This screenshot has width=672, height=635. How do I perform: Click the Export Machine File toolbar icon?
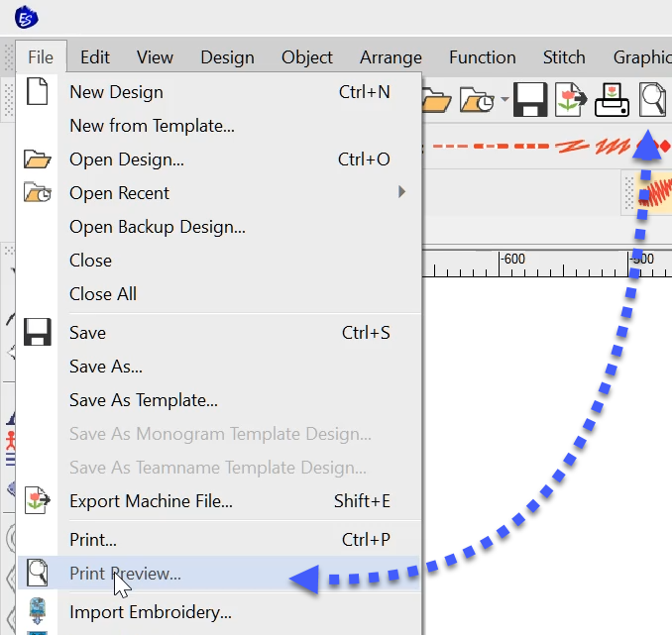[x=571, y=100]
